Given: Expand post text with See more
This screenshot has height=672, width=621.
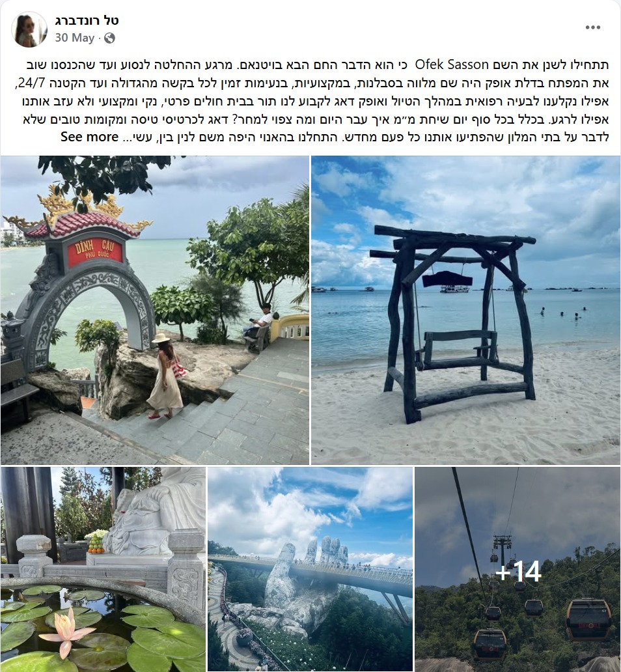Looking at the screenshot, I should click(89, 137).
